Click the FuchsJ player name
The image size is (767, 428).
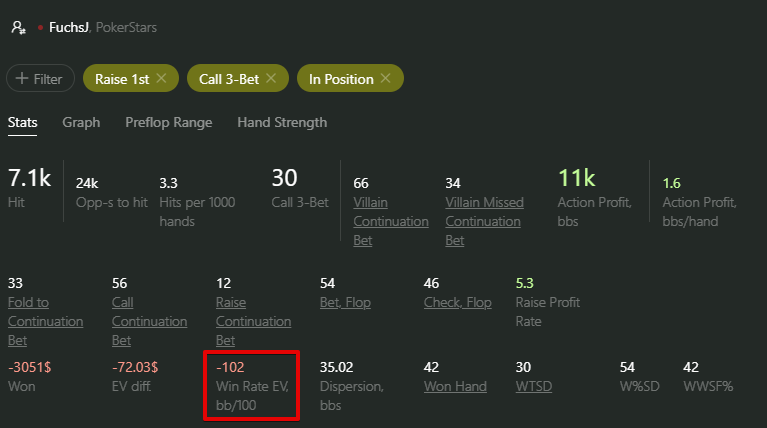coord(69,27)
